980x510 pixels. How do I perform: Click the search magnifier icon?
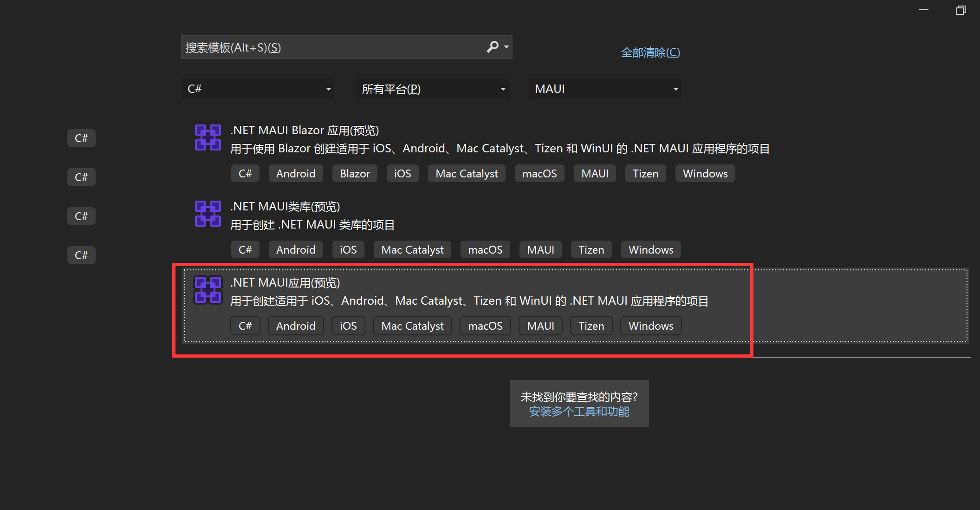pyautogui.click(x=493, y=47)
